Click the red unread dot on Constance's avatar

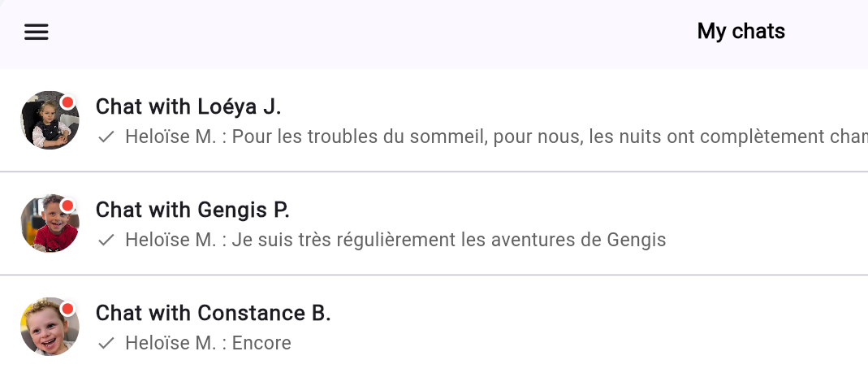pos(68,309)
